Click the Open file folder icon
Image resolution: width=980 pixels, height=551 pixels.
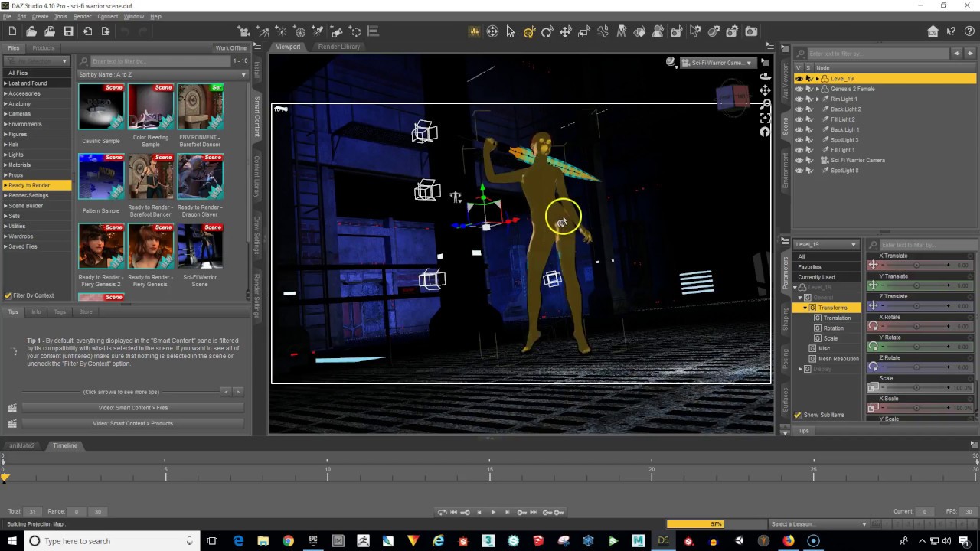(31, 31)
